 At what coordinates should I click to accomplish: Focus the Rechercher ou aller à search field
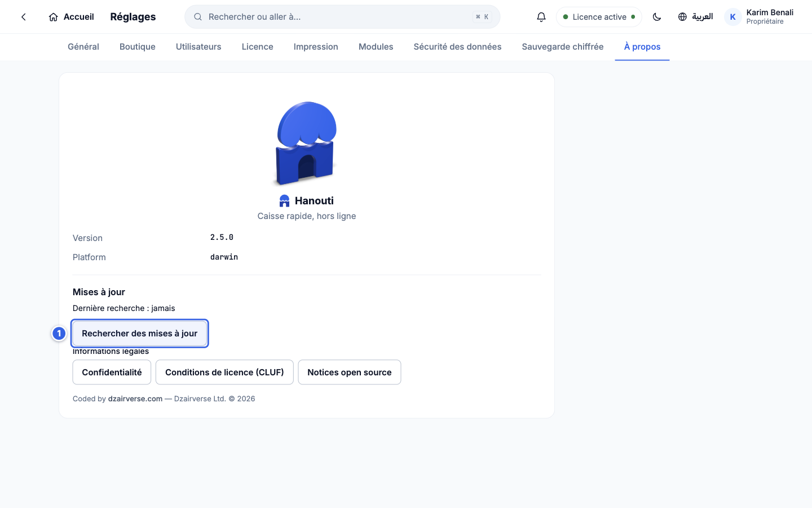tap(342, 17)
